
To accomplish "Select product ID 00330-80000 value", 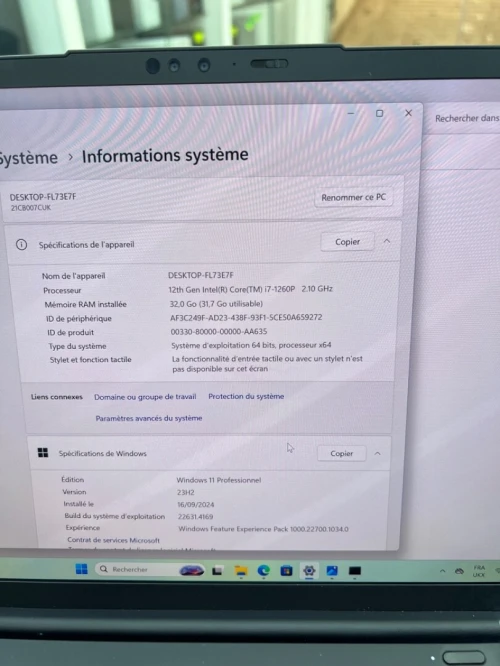I will coord(219,331).
